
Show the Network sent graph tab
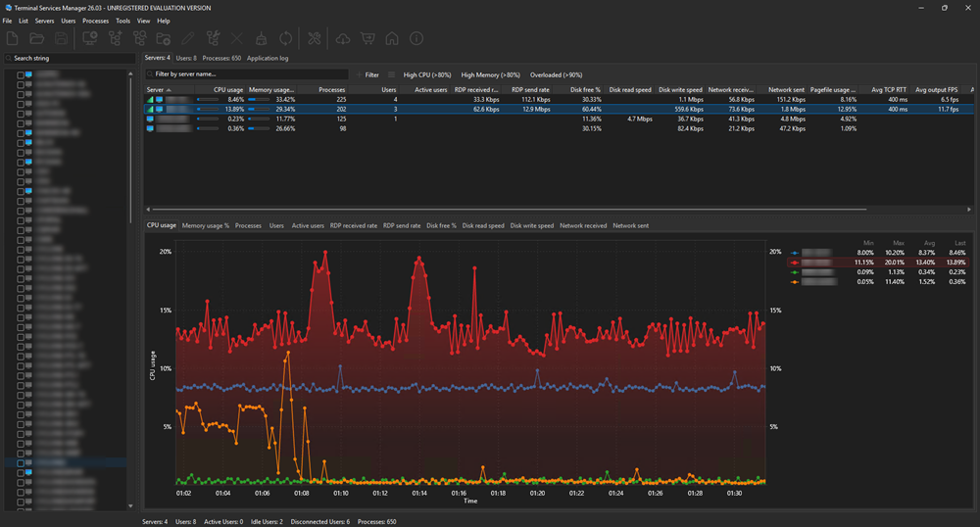630,225
